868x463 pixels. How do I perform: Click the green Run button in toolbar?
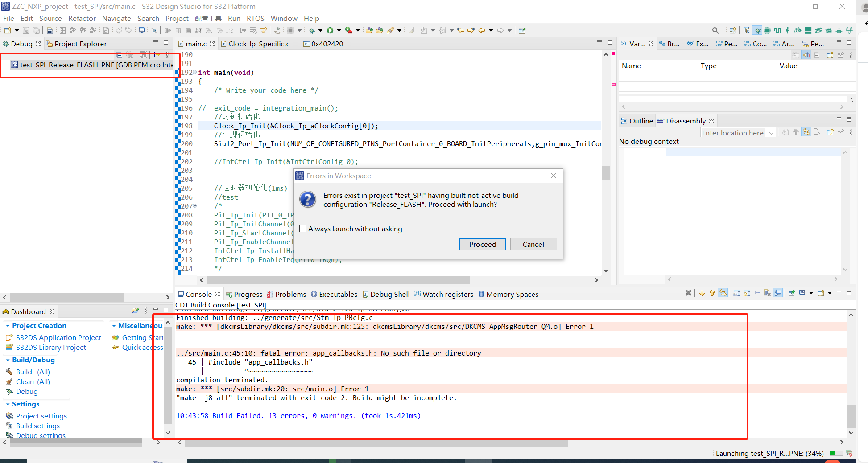330,30
